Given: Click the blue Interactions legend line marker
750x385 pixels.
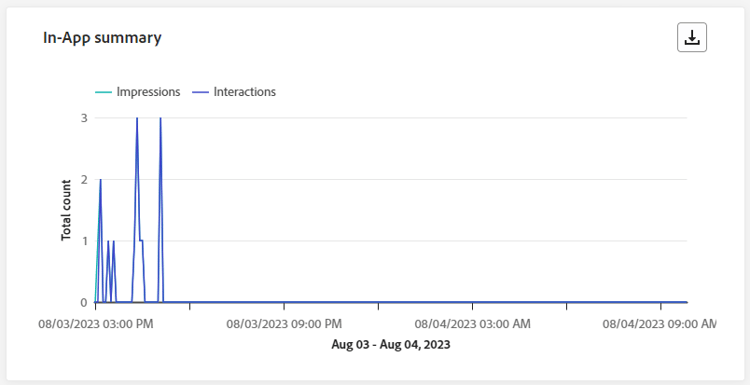Looking at the screenshot, I should pos(201,92).
